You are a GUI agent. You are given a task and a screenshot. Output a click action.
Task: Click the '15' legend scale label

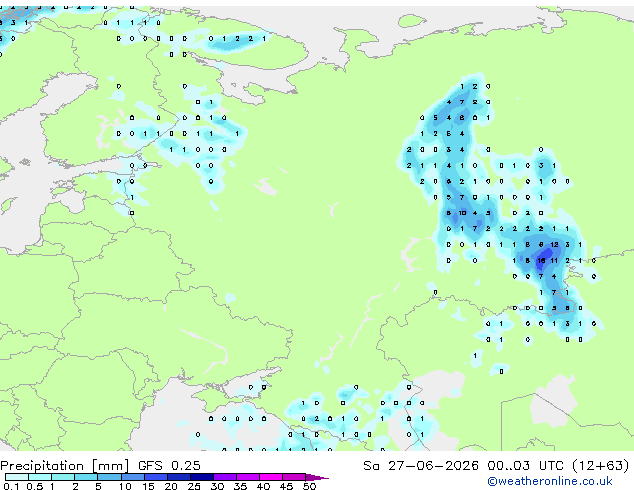coord(148,486)
